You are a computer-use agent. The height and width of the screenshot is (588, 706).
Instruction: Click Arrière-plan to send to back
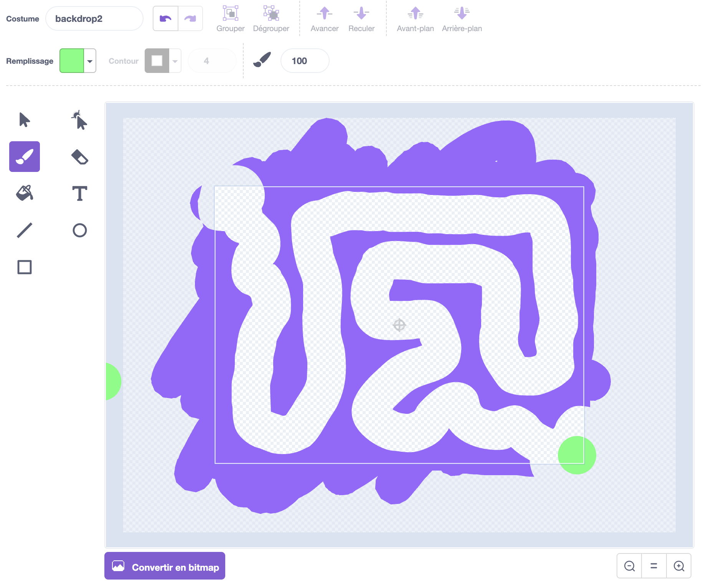[x=462, y=18]
